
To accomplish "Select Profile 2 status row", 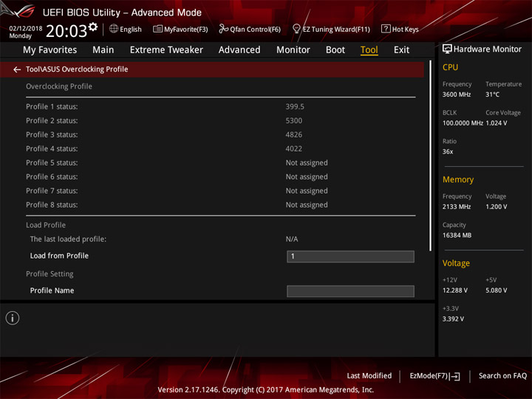I will (220, 120).
